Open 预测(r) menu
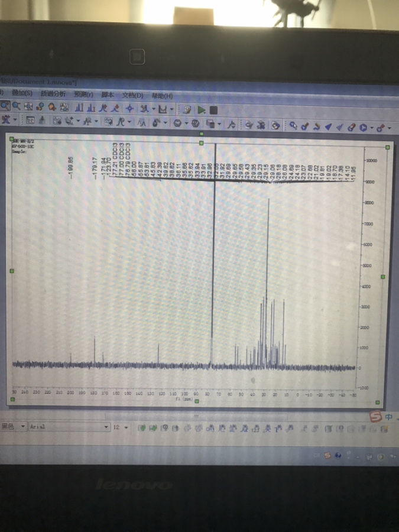The width and height of the screenshot is (399, 532). [x=83, y=95]
